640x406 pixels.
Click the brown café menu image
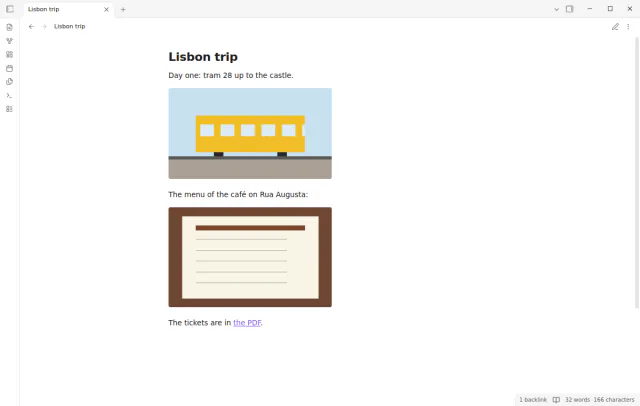point(250,257)
